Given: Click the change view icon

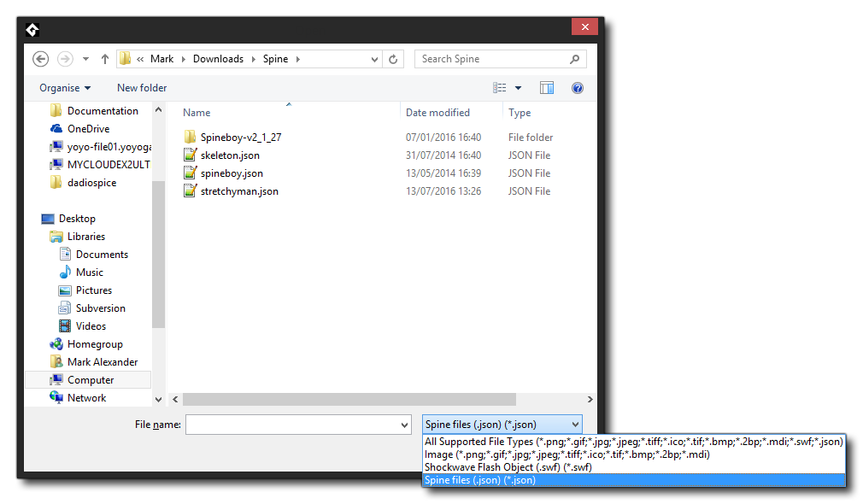Looking at the screenshot, I should (x=500, y=88).
